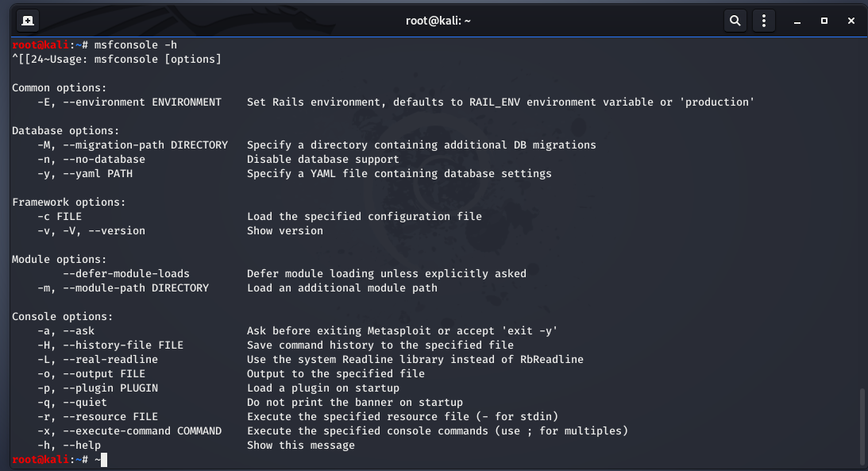
Task: Click the cursor at the bottom shell prompt
Action: 104,459
